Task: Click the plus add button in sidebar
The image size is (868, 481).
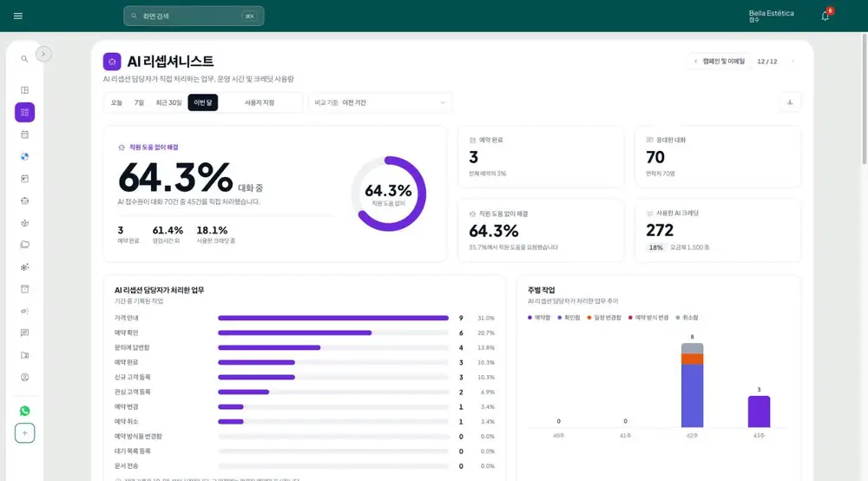Action: point(24,433)
